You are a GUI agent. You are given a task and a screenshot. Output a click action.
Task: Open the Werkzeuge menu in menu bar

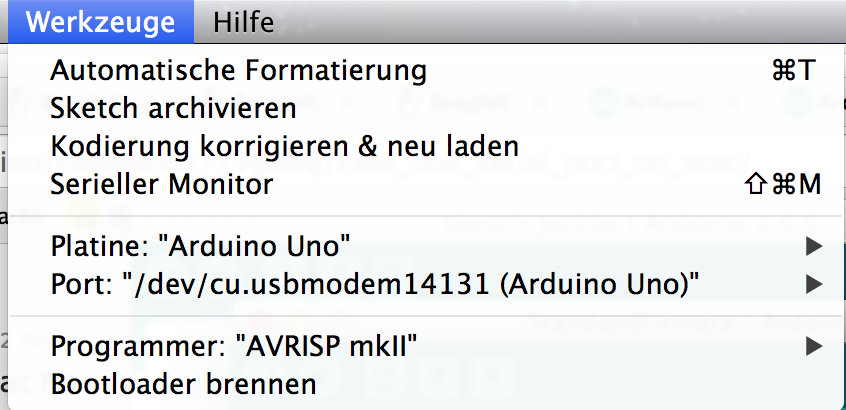[101, 21]
